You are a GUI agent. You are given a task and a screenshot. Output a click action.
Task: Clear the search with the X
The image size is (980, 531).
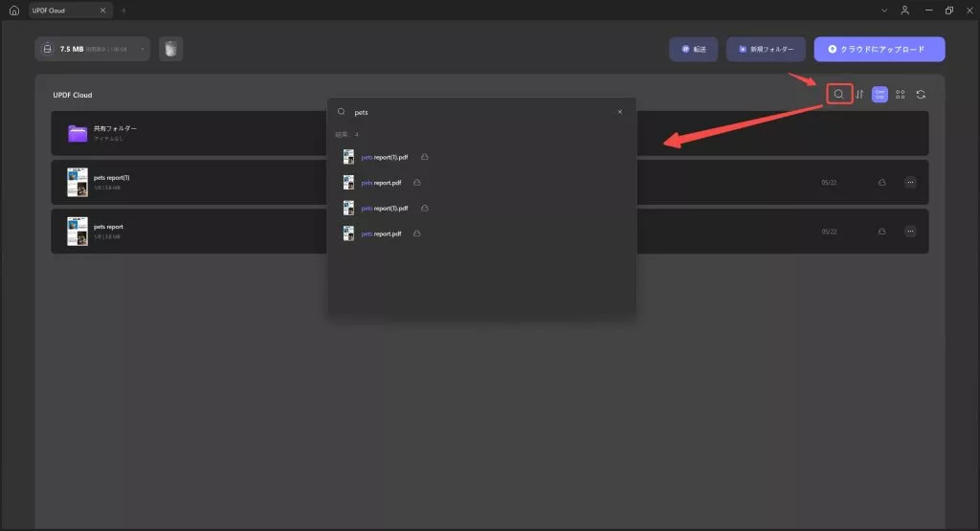pos(620,112)
